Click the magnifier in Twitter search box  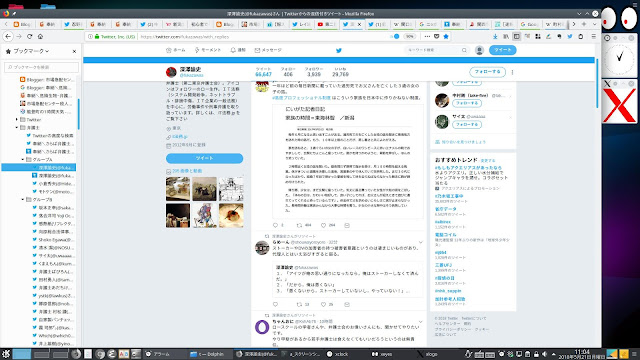pos(464,50)
